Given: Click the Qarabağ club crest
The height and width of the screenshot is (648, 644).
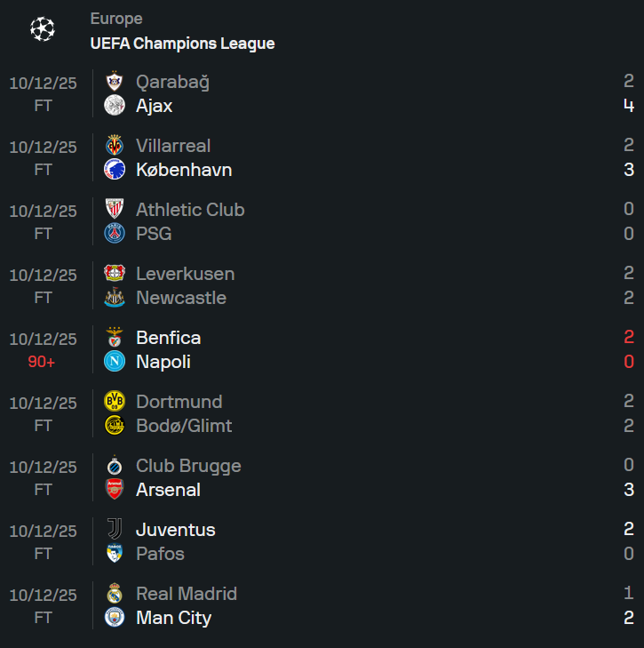Looking at the screenshot, I should (115, 82).
